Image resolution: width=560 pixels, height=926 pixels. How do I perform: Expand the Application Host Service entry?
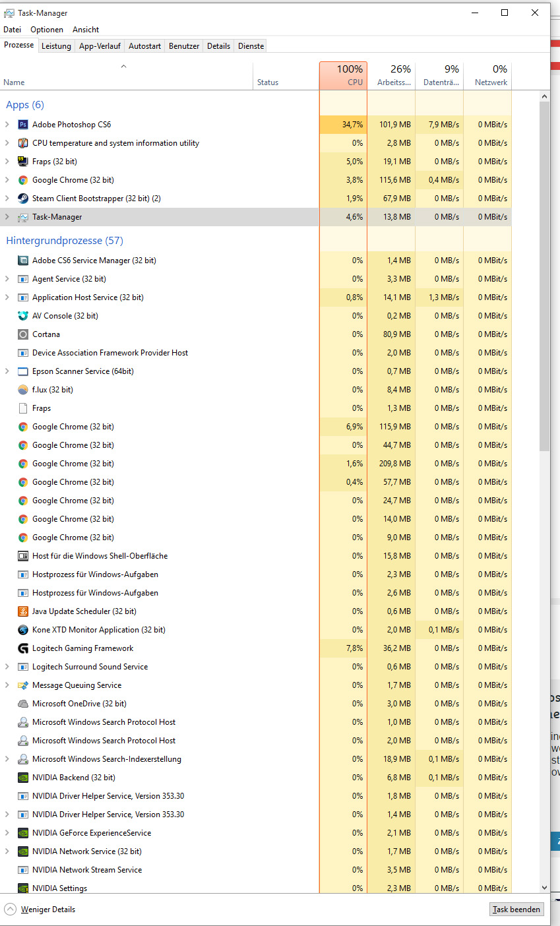7,297
